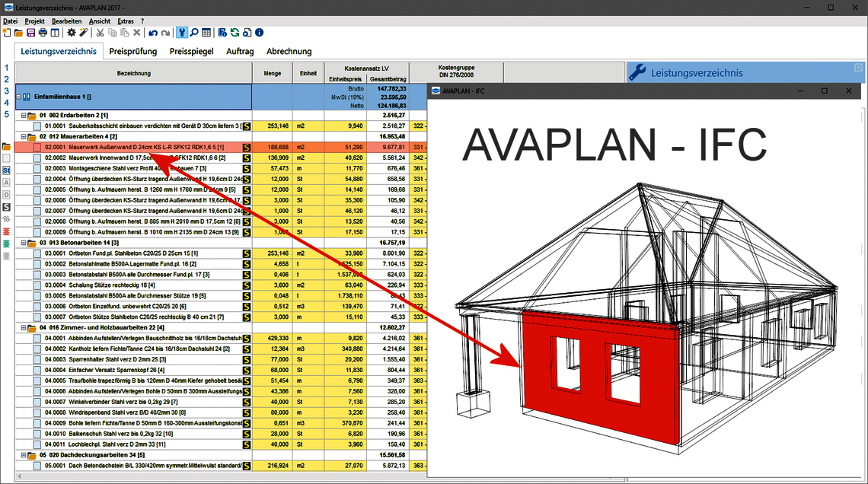868x484 pixels.
Task: Close the Leistungsverzeichnis side panel
Action: 858,68
